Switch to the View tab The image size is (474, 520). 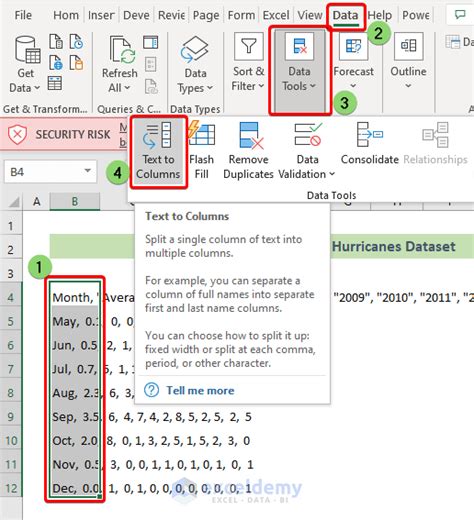tap(310, 15)
